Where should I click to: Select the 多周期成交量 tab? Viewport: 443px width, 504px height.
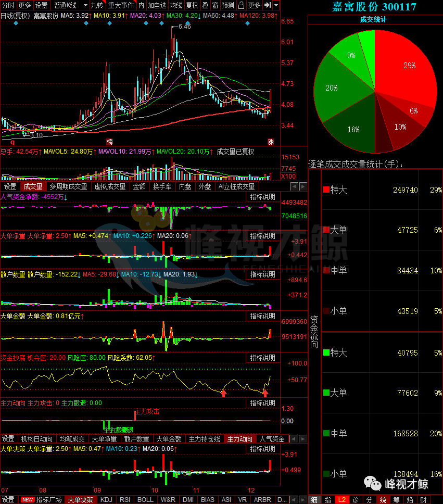pyautogui.click(x=68, y=186)
